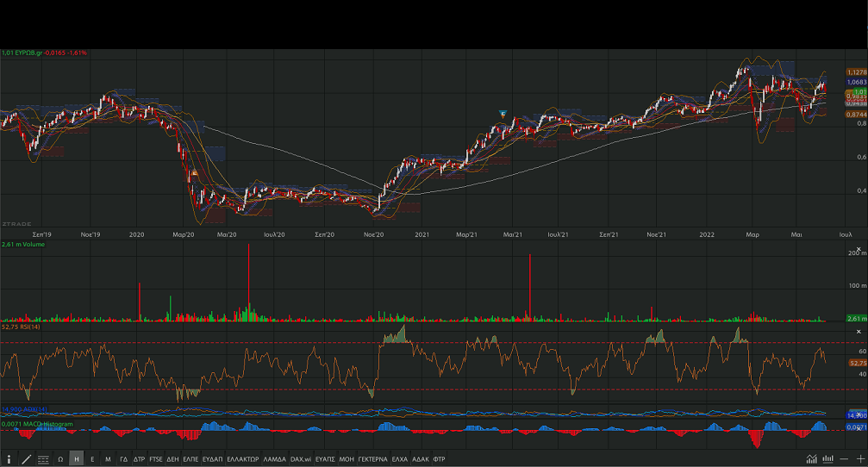Open the ΓΔ index symbol tab
Image resolution: width=868 pixels, height=467 pixels.
click(x=123, y=459)
